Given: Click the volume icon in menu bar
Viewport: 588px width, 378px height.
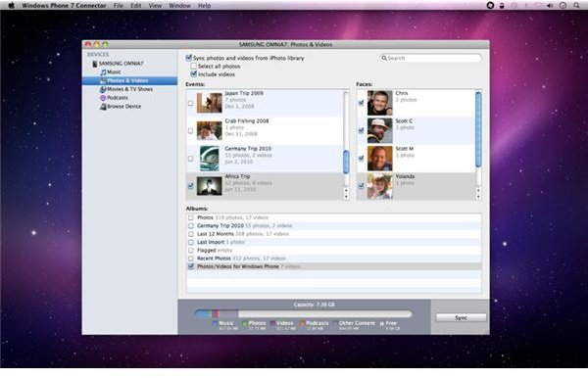Looking at the screenshot, I should [x=550, y=5].
